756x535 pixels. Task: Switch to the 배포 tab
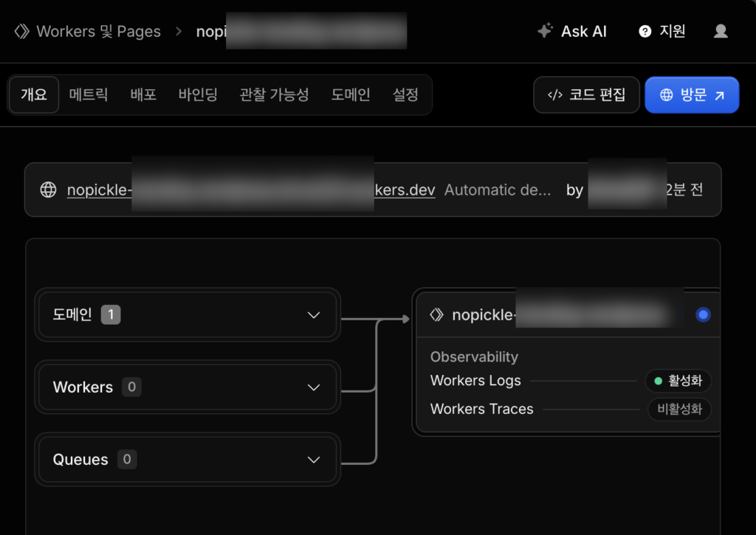pyautogui.click(x=143, y=94)
